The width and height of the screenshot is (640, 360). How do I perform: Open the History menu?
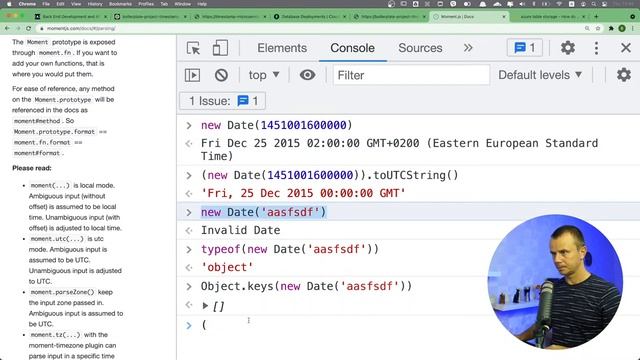tap(95, 4)
